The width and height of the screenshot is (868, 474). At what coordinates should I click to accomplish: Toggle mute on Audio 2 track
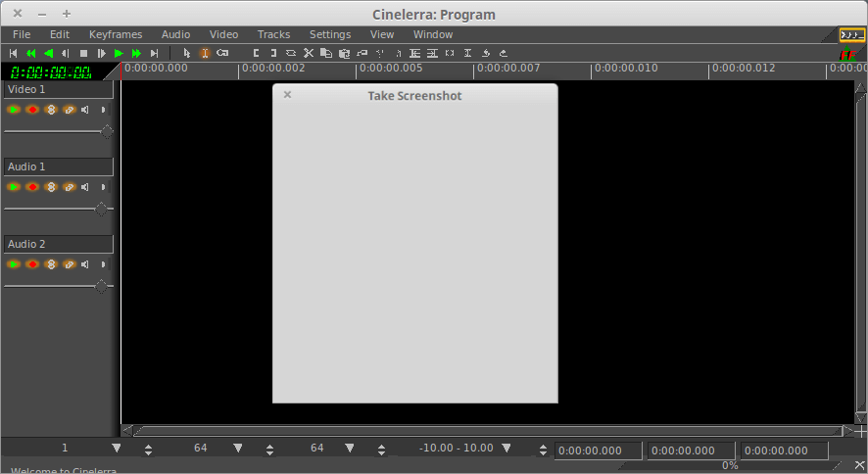point(85,264)
